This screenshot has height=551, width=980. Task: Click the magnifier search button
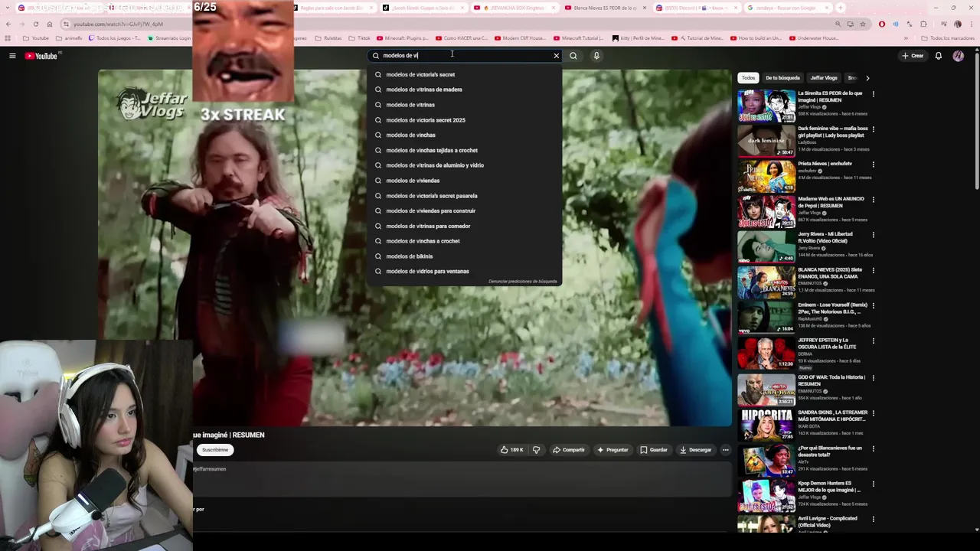pyautogui.click(x=573, y=56)
